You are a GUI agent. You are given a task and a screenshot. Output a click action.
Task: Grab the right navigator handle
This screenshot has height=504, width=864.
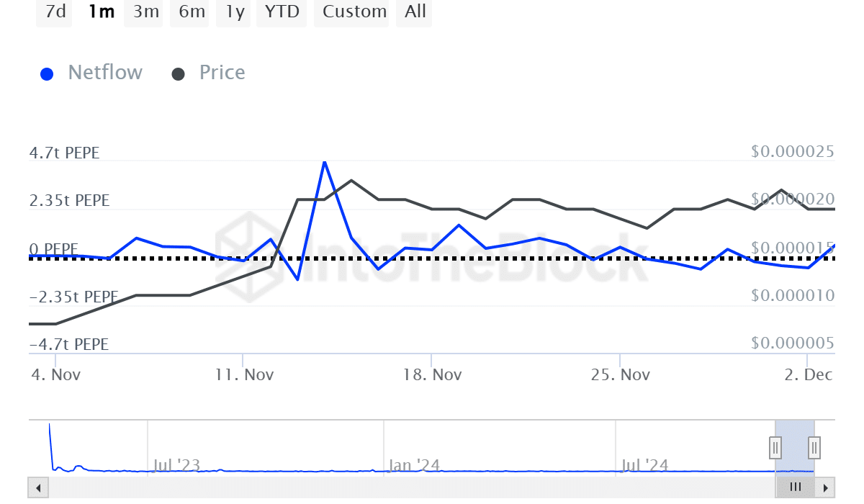[814, 447]
